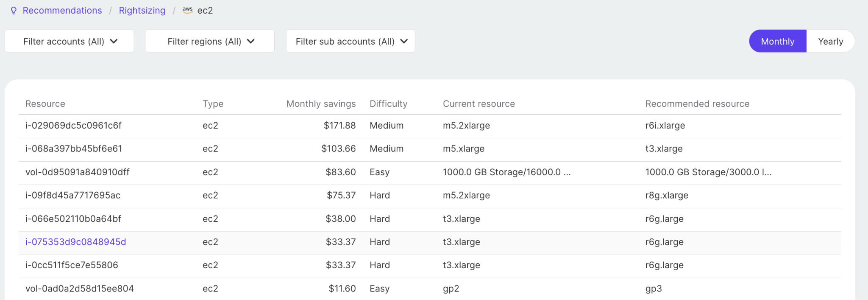This screenshot has height=300, width=868.
Task: Open the Filter regions (All) dropdown
Action: click(x=210, y=41)
